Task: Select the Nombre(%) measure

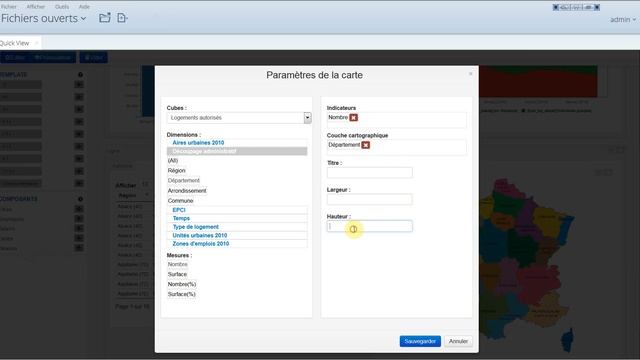Action: [x=182, y=284]
